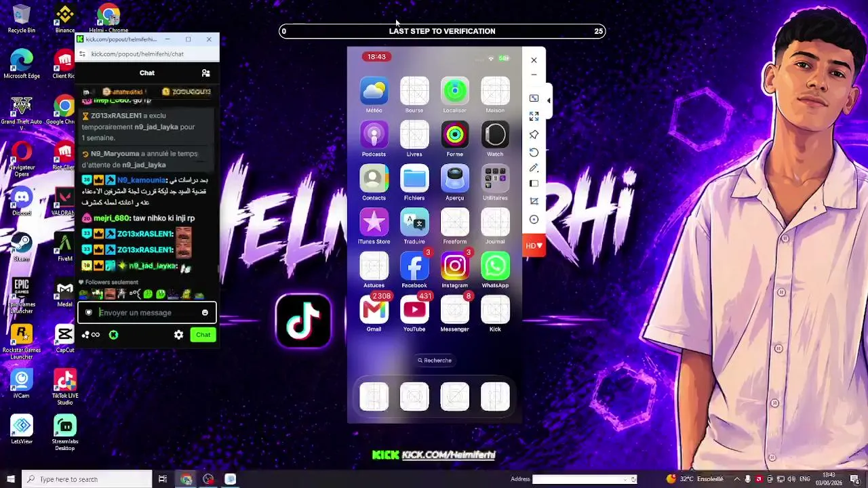Click the pin icon in mirroring toolbar
Image resolution: width=868 pixels, height=488 pixels.
click(x=534, y=134)
